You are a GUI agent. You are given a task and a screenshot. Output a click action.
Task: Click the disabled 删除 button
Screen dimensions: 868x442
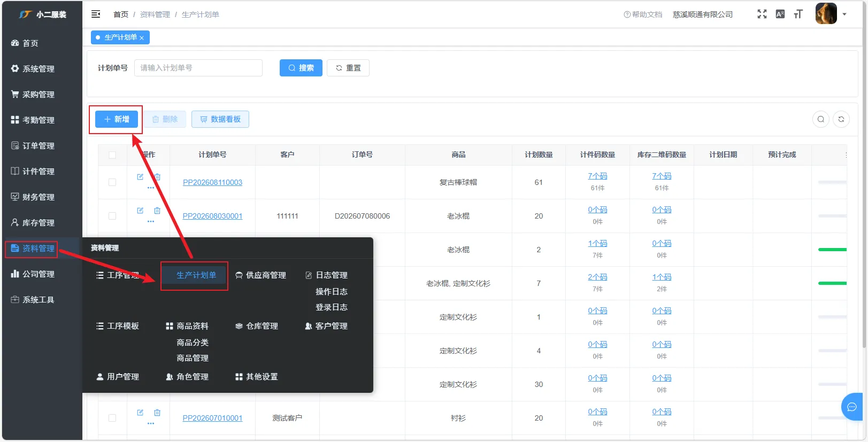(x=165, y=119)
